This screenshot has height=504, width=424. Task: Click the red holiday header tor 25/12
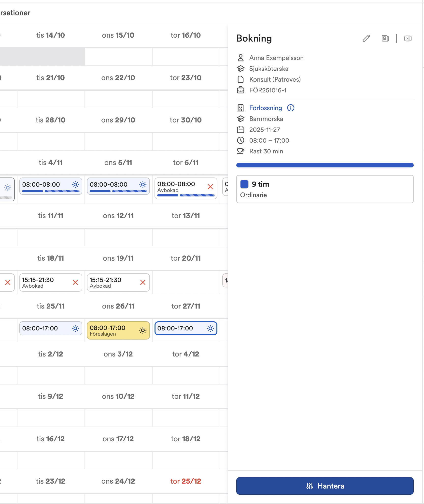pyautogui.click(x=186, y=481)
